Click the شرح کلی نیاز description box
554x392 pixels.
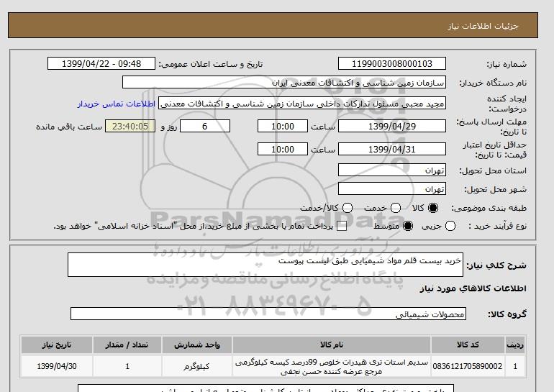265,265
